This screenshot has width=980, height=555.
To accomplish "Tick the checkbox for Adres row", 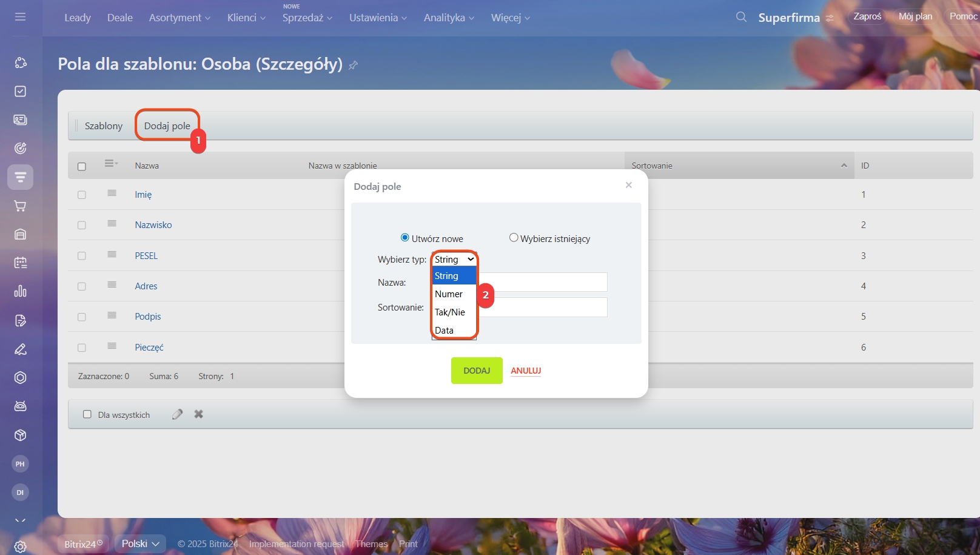I will click(82, 286).
